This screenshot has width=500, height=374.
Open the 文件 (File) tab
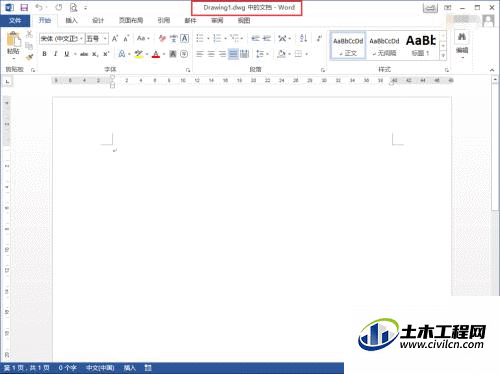[15, 21]
